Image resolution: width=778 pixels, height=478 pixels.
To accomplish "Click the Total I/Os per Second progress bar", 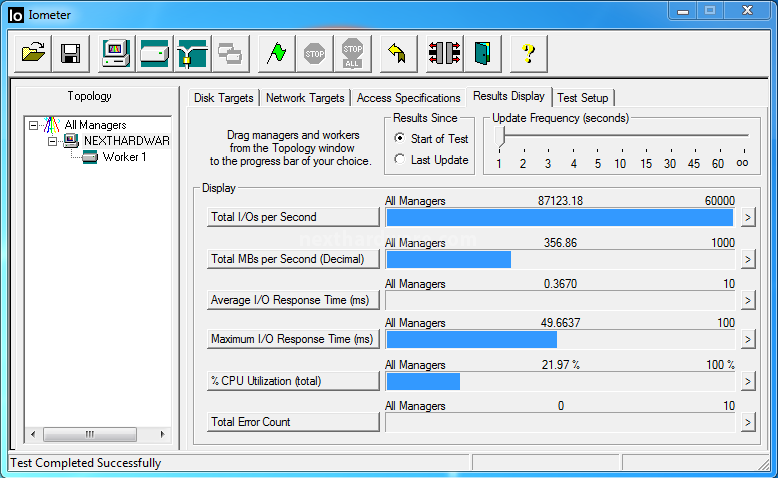I will pos(560,217).
